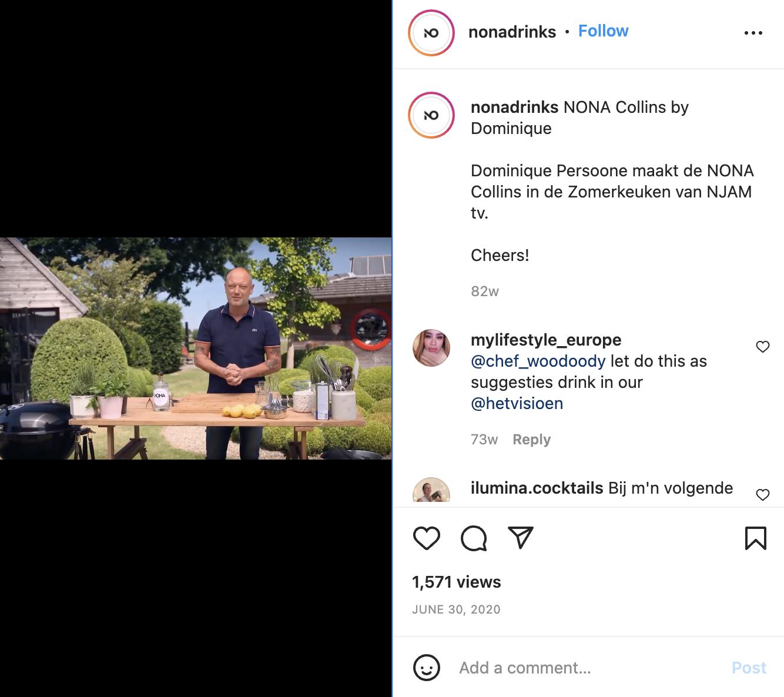Open the @hetvisioen mention link

[517, 403]
